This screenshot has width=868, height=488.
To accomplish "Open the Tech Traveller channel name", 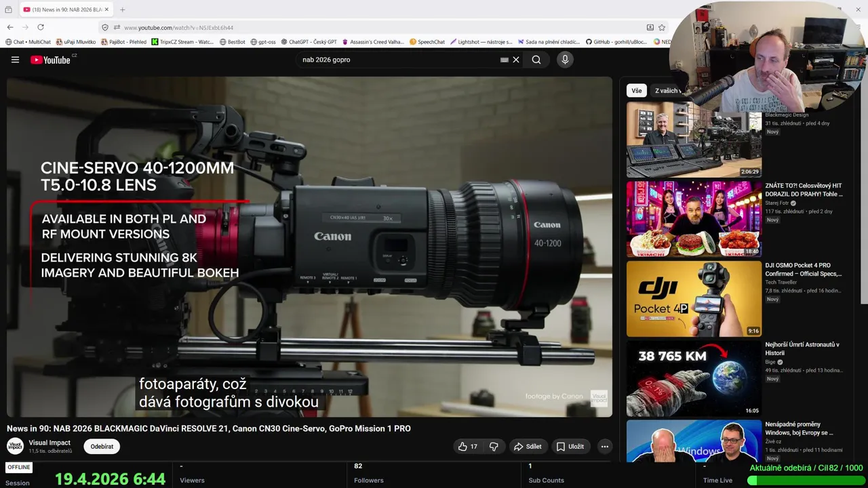I will point(781,283).
